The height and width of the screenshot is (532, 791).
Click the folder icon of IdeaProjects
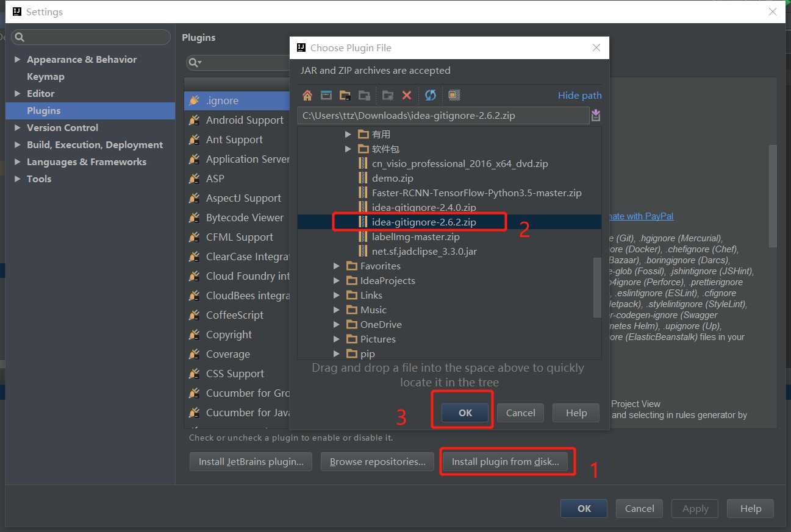pyautogui.click(x=351, y=280)
